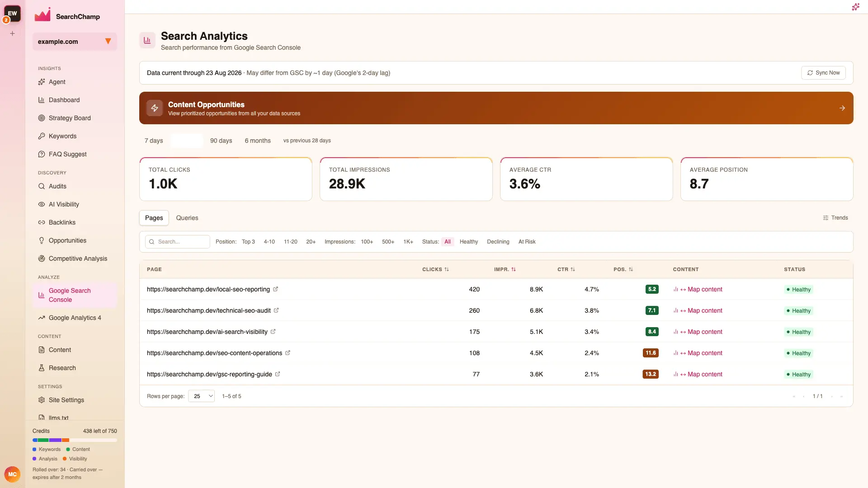868x488 pixels.
Task: Filter position by 20+
Action: [x=311, y=242]
